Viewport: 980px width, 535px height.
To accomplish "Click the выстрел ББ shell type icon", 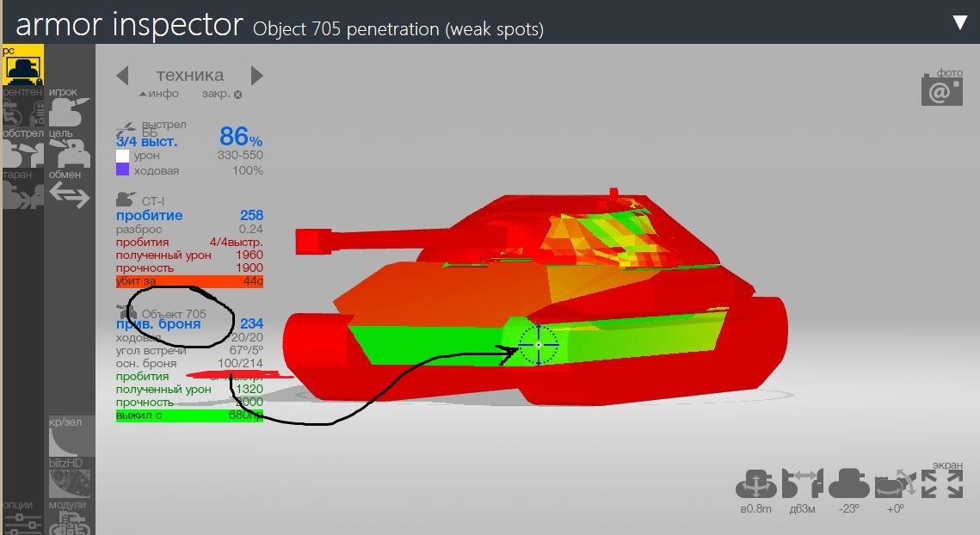I will (x=126, y=129).
